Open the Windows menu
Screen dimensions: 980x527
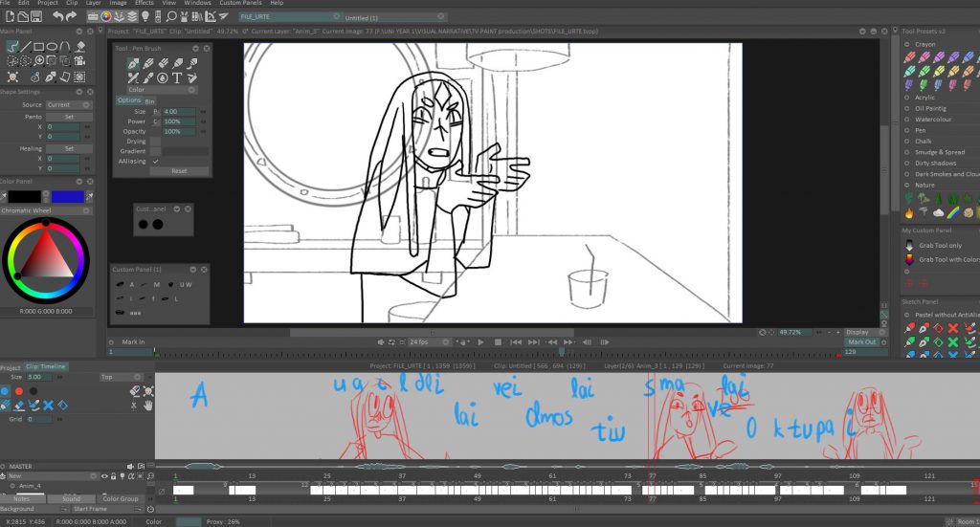(x=197, y=3)
